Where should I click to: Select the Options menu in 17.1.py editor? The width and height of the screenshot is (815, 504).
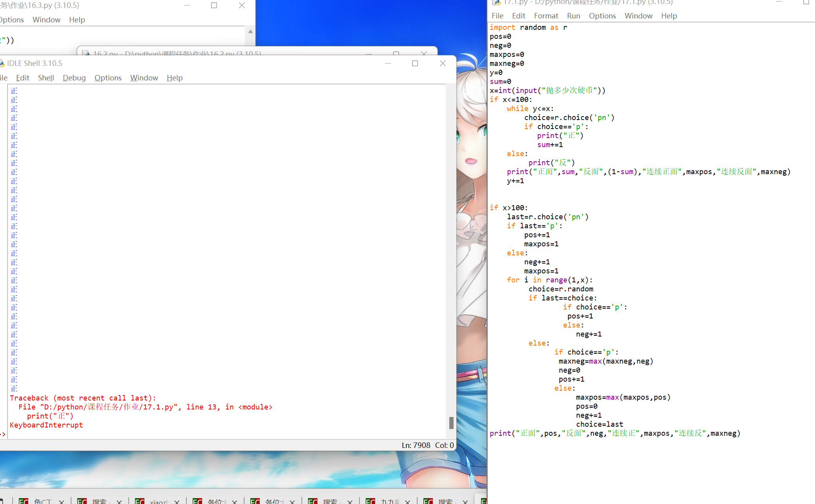(602, 16)
